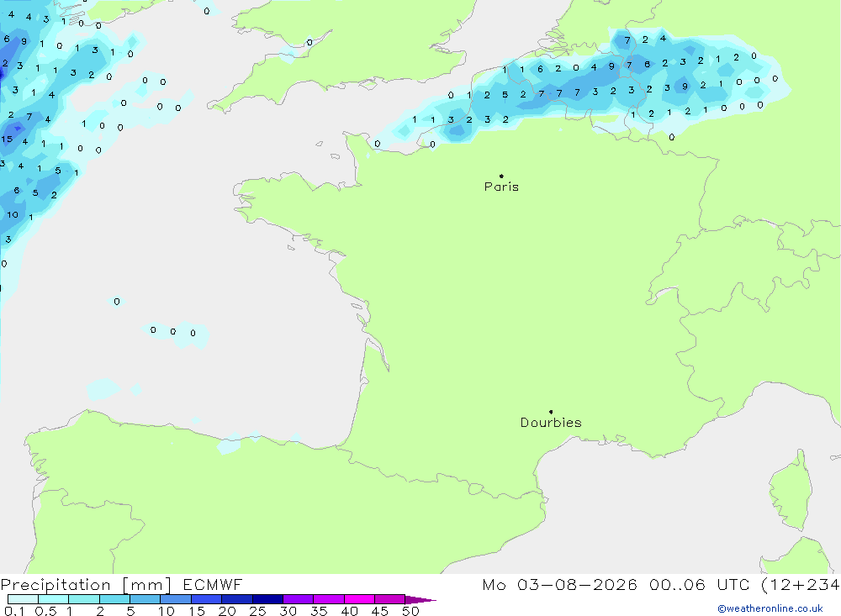The height and width of the screenshot is (616, 841).
Task: Select the 0.5 to 1 mm legend swatch
Action: pyautogui.click(x=53, y=599)
